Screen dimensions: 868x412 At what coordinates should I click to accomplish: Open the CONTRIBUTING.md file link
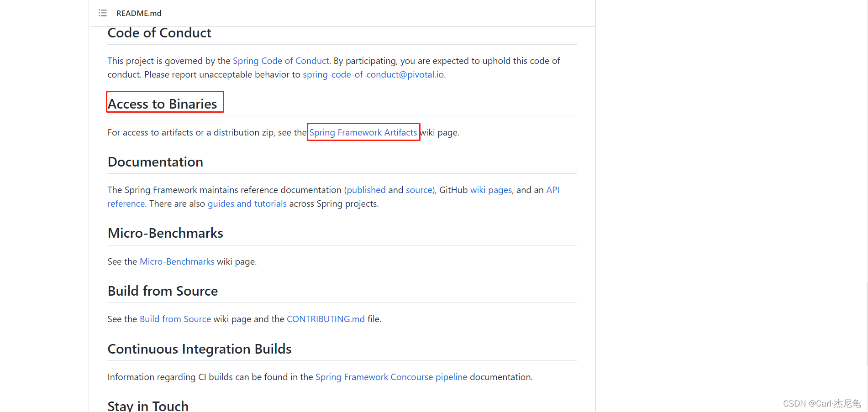(x=326, y=319)
